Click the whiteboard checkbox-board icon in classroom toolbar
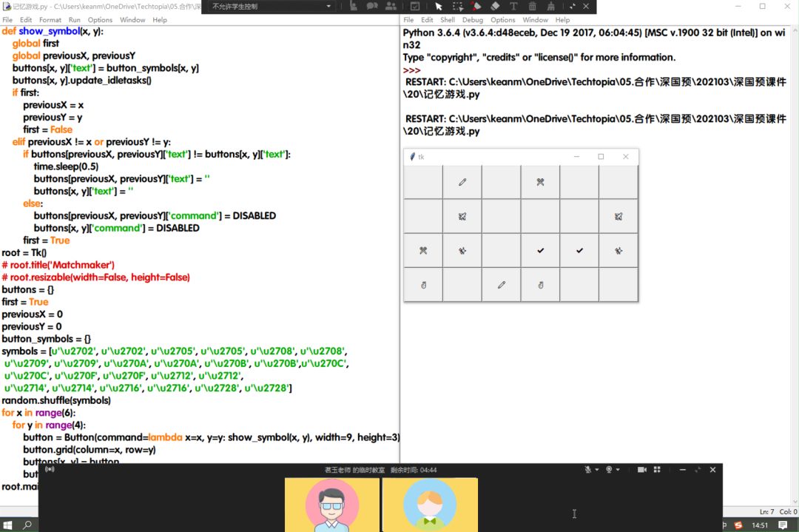Viewport: 799px width, 532px height. pos(415,6)
